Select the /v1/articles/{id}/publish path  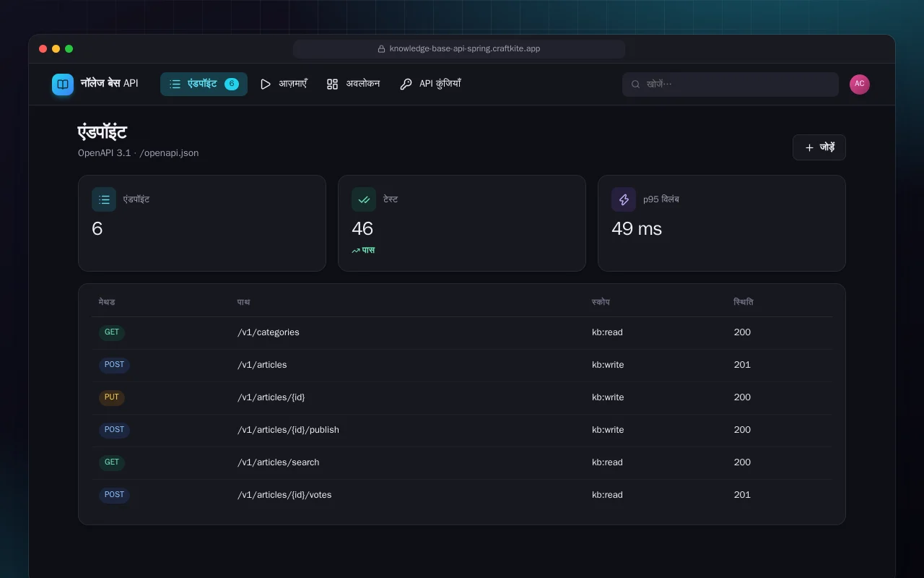tap(288, 430)
